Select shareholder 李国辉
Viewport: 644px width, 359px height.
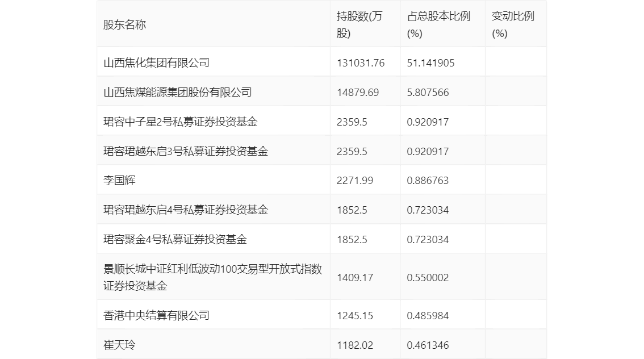[119, 180]
